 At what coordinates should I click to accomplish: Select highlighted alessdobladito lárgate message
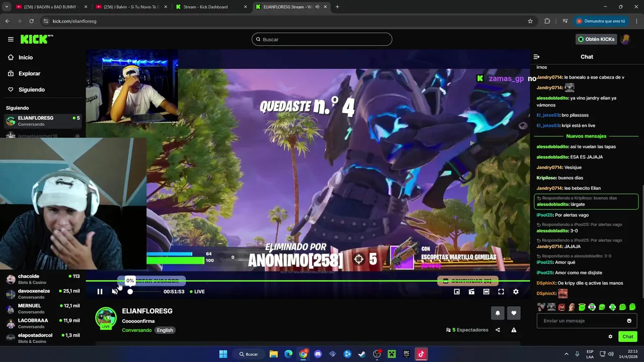pos(586,201)
